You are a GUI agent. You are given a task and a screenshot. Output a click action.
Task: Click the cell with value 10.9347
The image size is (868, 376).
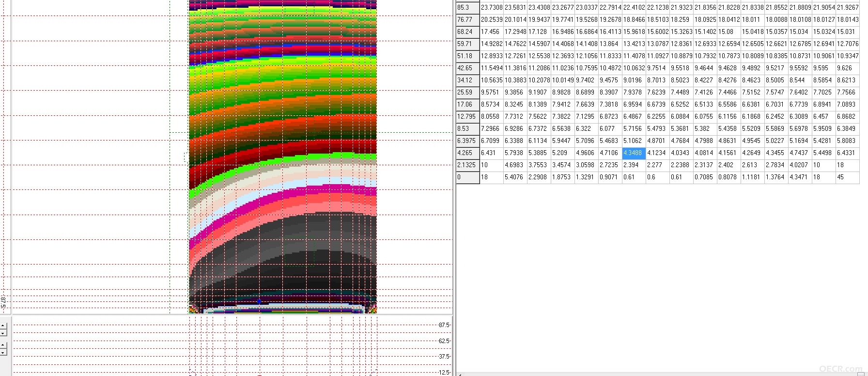[x=848, y=56]
